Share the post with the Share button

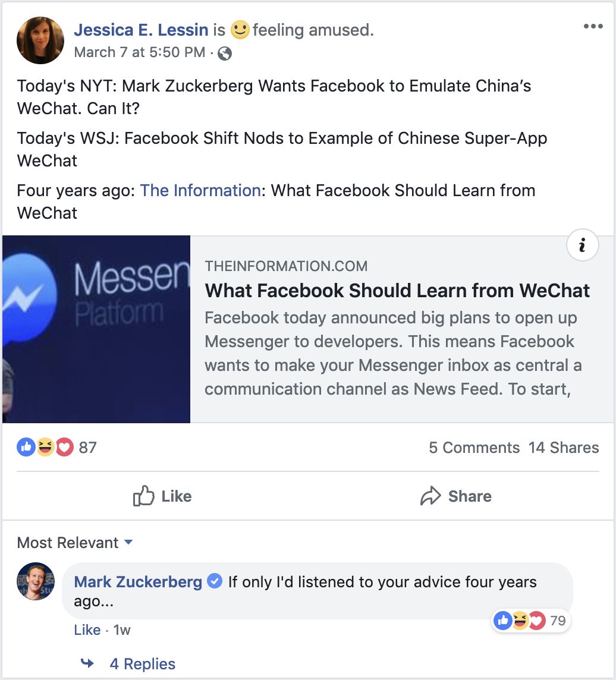coord(456,496)
